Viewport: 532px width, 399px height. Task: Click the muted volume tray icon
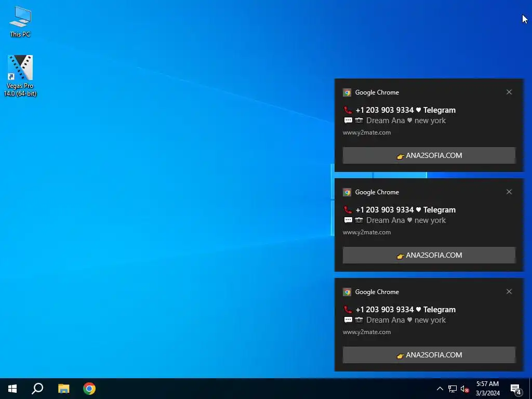pos(464,389)
